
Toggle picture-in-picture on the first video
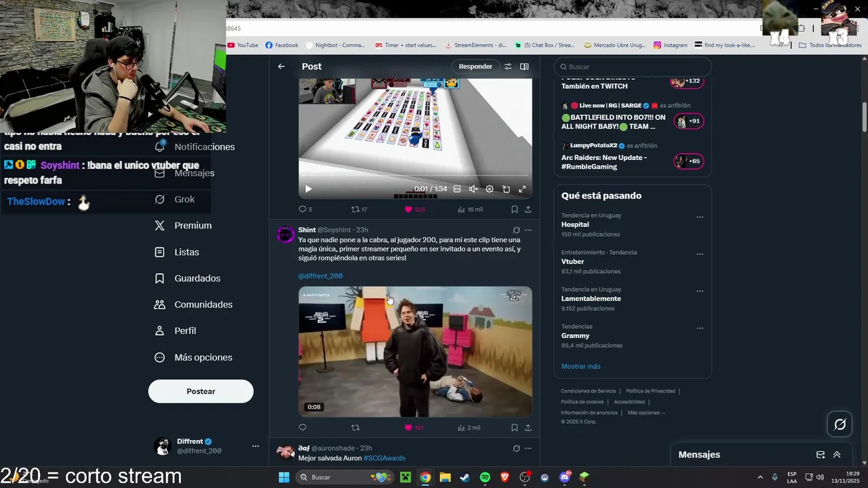click(x=506, y=189)
